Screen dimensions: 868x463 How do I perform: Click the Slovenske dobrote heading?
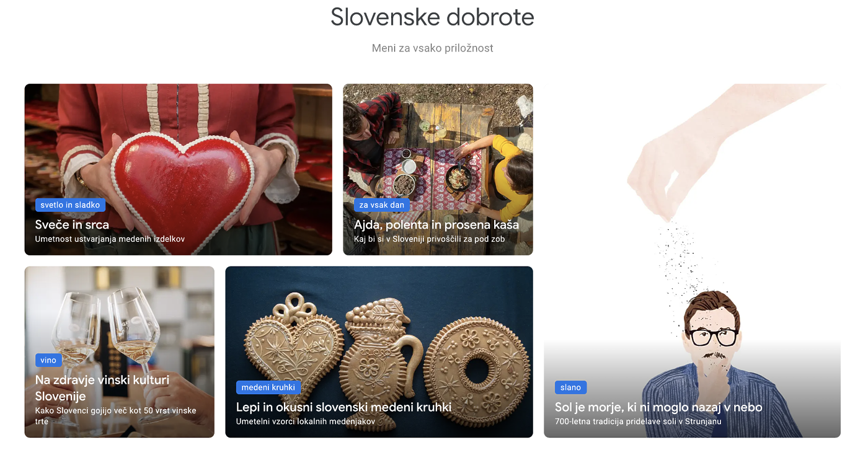[432, 17]
